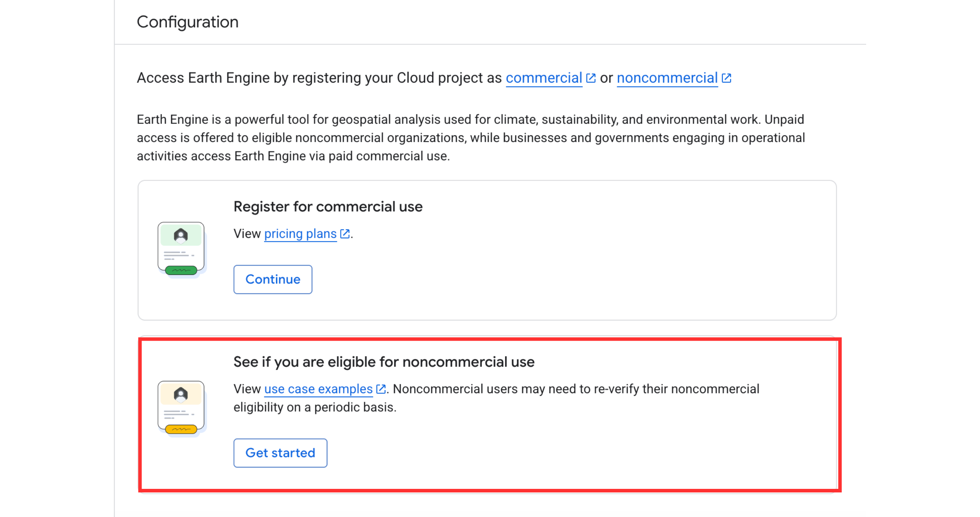
Task: Click the external-link icon after pricing plans
Action: pyautogui.click(x=345, y=234)
